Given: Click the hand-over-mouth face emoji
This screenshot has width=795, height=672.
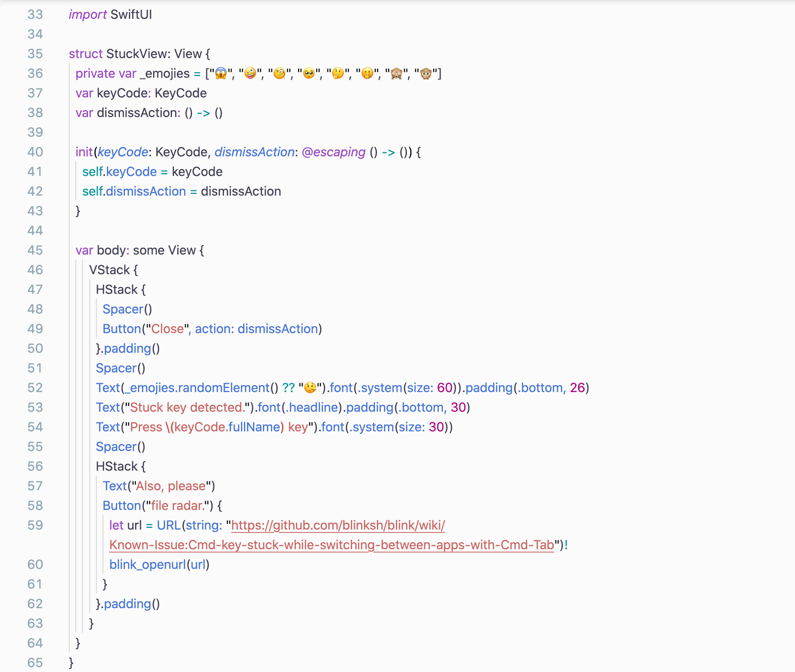Looking at the screenshot, I should coord(368,74).
